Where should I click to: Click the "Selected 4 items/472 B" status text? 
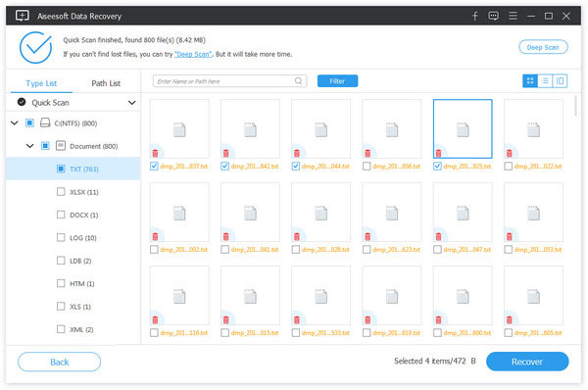tap(435, 362)
